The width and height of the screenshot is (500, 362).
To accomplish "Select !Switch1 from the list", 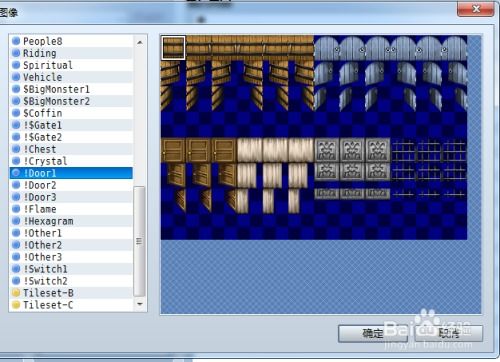I will tap(71, 269).
